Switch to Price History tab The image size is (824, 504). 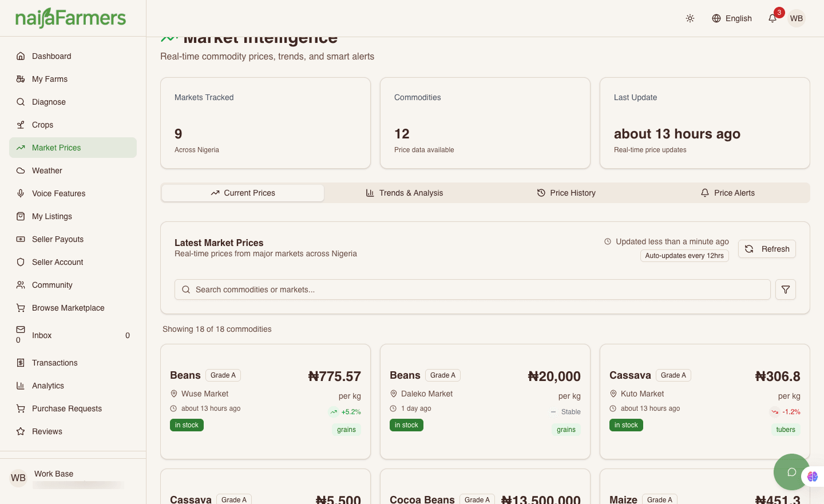click(566, 193)
